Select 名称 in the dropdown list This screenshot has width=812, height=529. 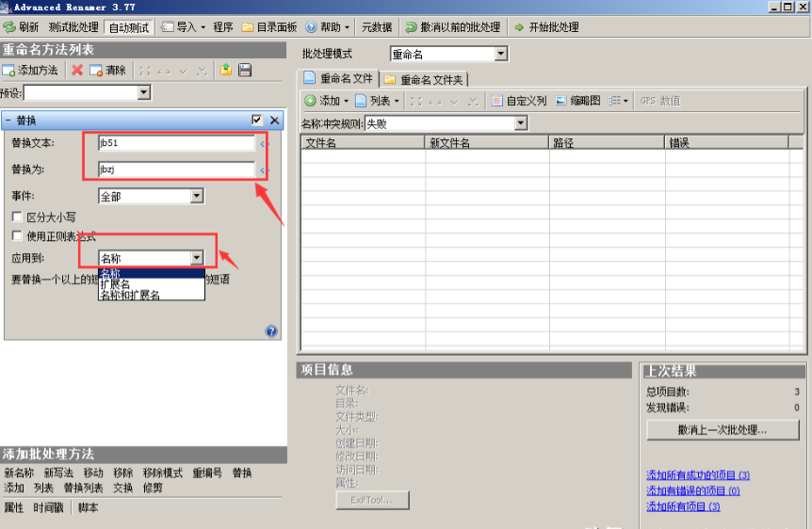[x=152, y=273]
